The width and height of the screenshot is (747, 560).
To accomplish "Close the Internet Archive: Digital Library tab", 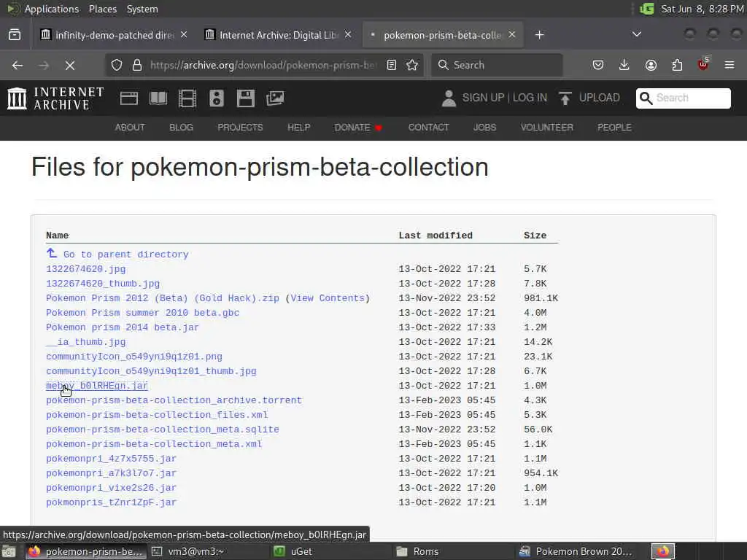I will [x=348, y=35].
